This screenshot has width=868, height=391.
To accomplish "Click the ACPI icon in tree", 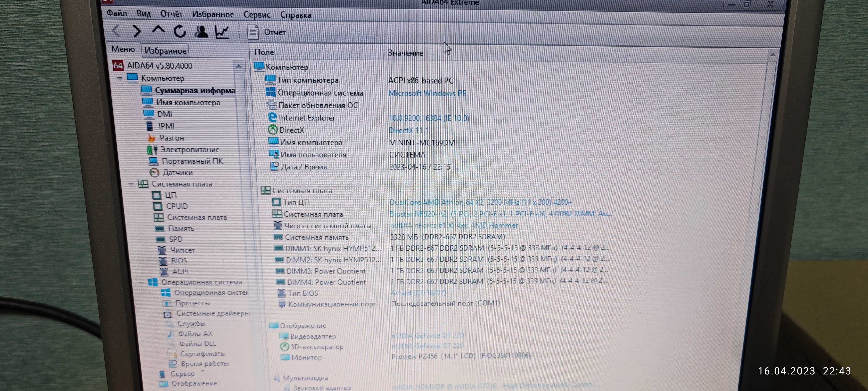I will [164, 272].
